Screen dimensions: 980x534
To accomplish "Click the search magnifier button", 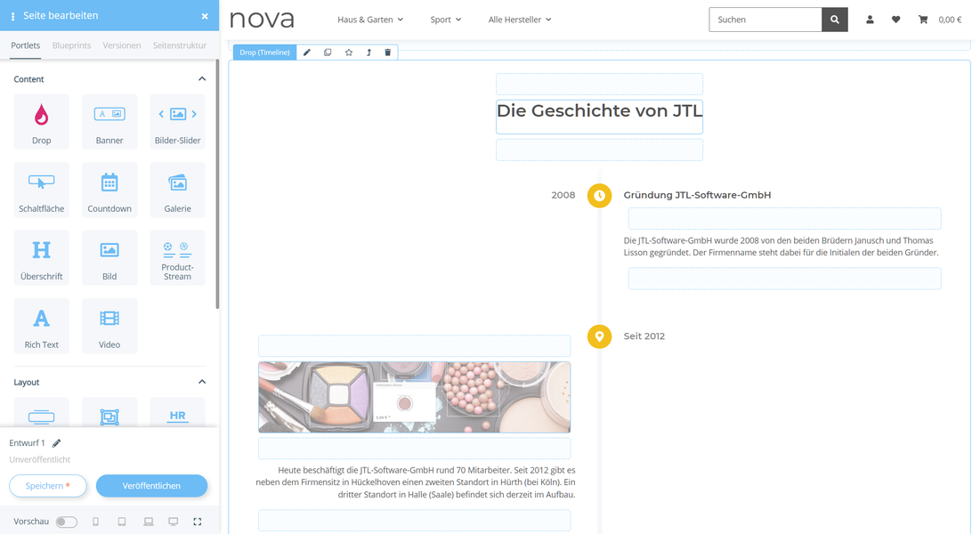I will tap(834, 20).
